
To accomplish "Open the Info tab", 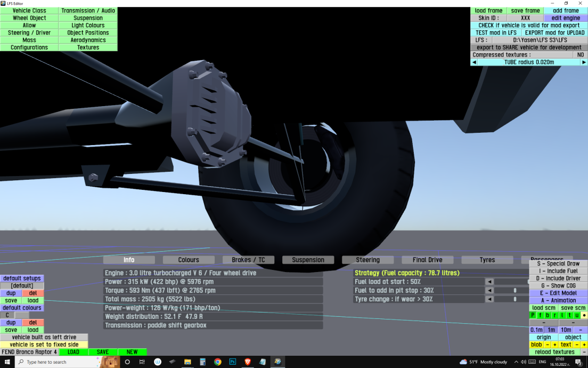I will coord(129,260).
